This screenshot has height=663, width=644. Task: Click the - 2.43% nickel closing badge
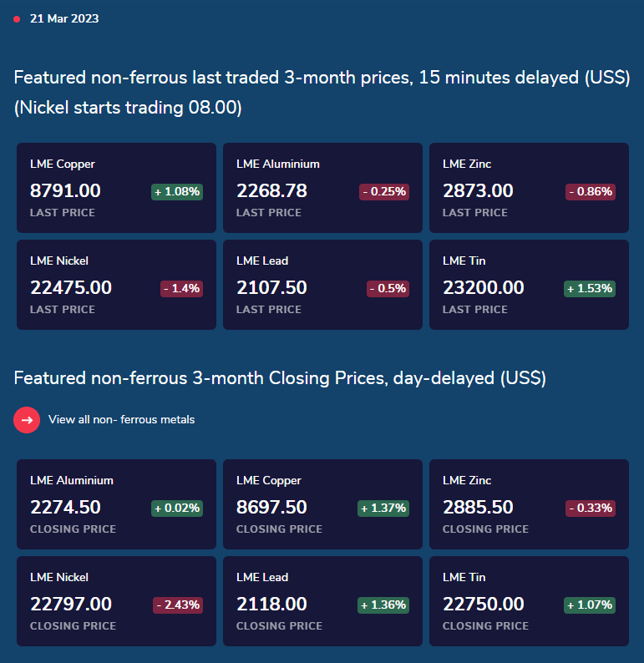(x=178, y=605)
